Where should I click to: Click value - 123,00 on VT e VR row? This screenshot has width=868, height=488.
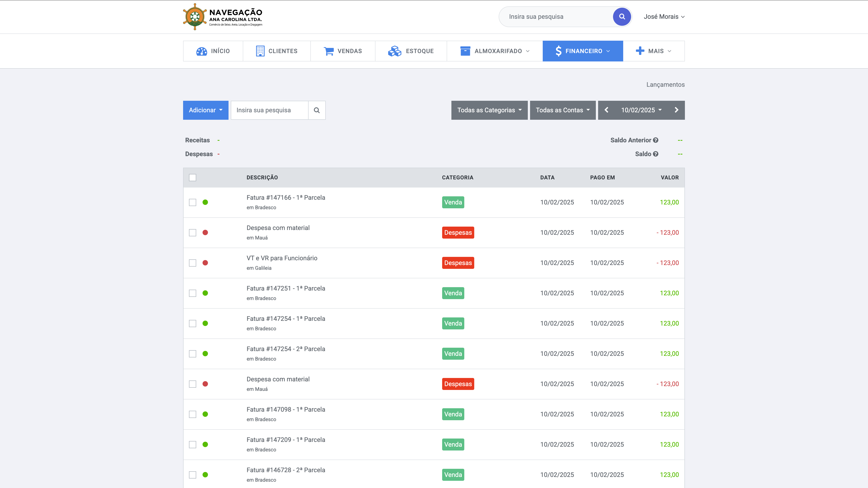click(x=668, y=263)
